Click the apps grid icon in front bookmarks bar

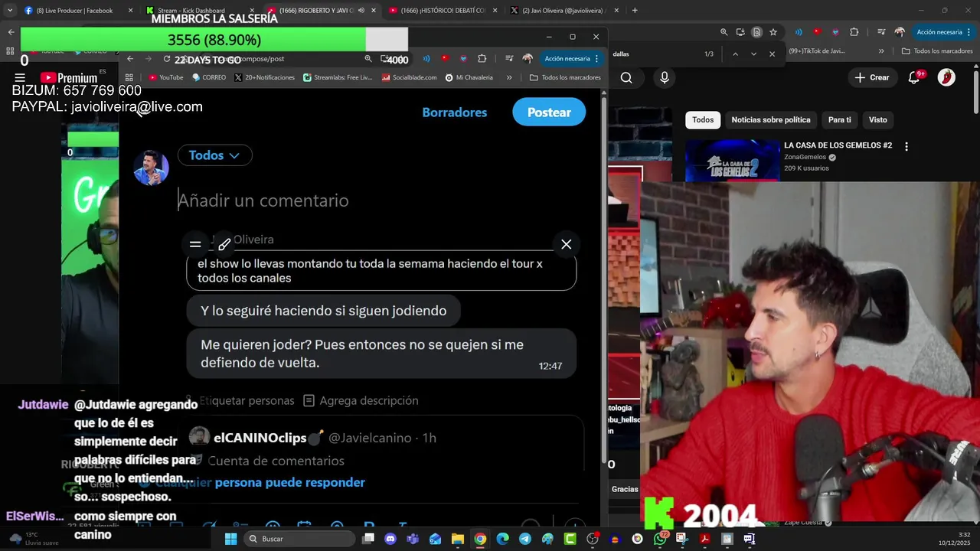tap(129, 77)
